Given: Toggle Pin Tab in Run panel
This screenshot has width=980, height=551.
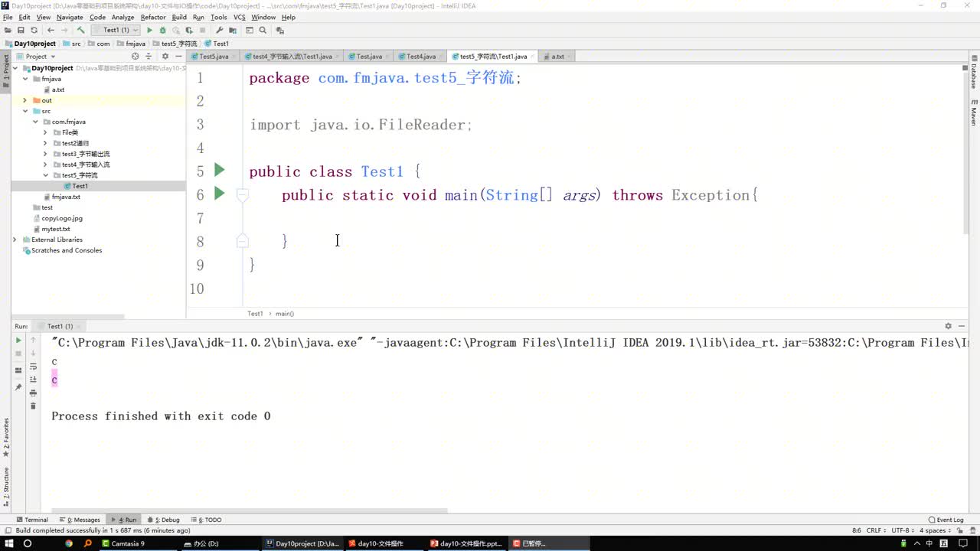Looking at the screenshot, I should pyautogui.click(x=18, y=387).
